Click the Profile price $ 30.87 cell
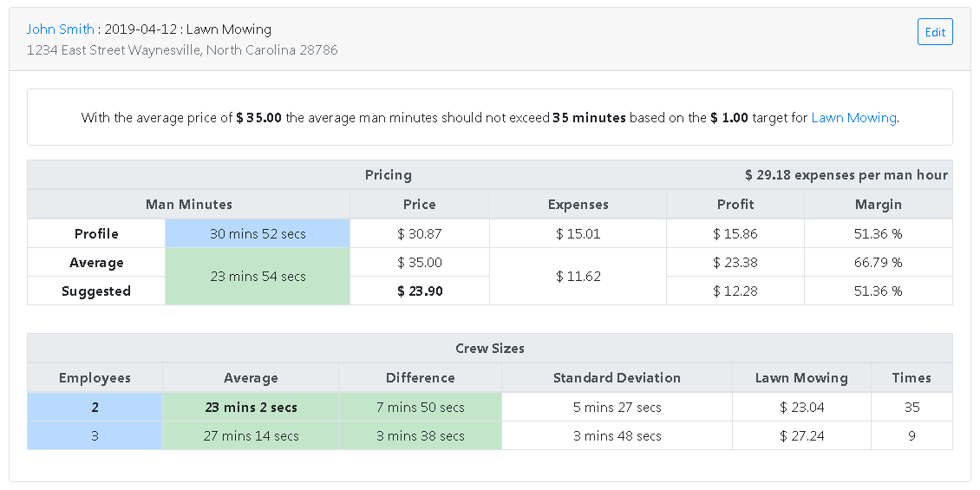 tap(420, 234)
